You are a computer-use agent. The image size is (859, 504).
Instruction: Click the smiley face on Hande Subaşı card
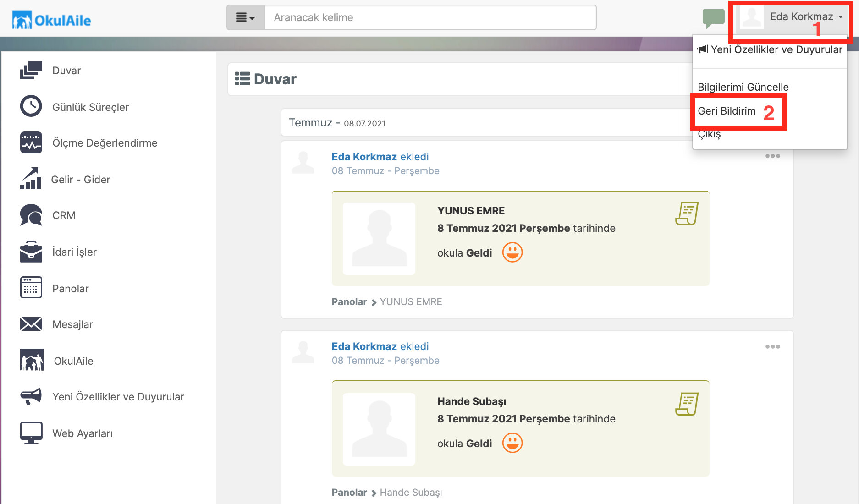[512, 443]
